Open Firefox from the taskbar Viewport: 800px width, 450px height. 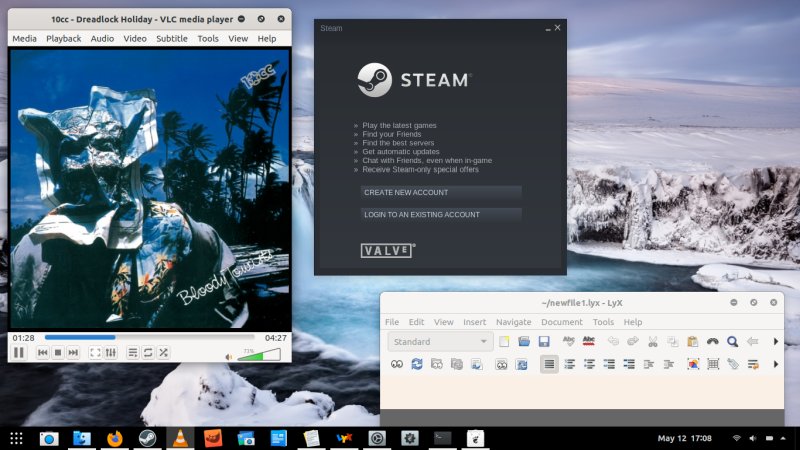coord(115,438)
